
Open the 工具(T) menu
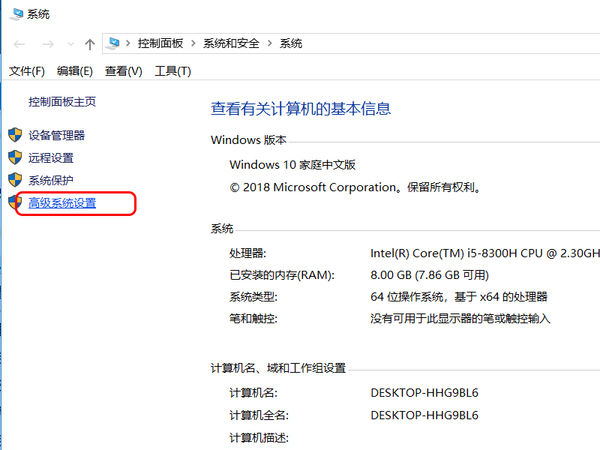click(172, 71)
